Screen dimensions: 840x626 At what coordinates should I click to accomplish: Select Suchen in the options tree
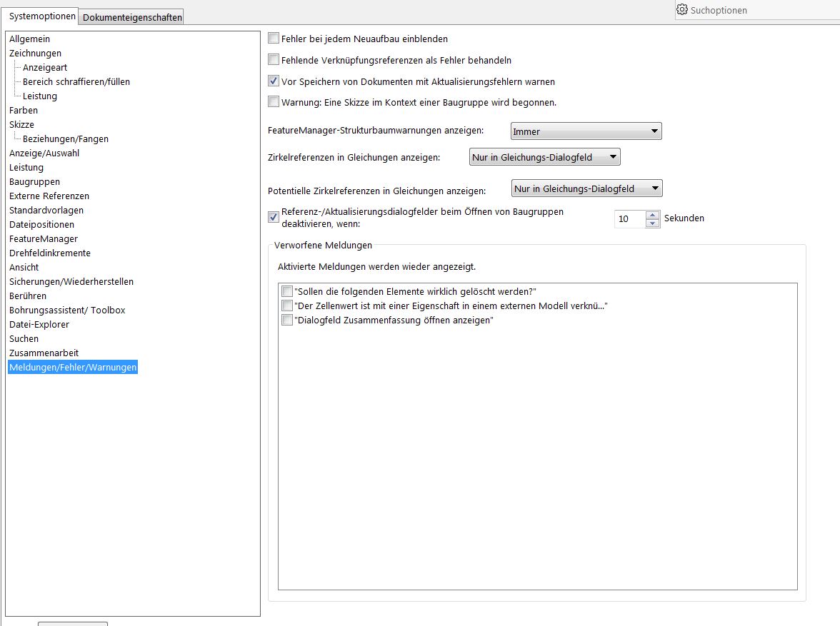coord(24,339)
